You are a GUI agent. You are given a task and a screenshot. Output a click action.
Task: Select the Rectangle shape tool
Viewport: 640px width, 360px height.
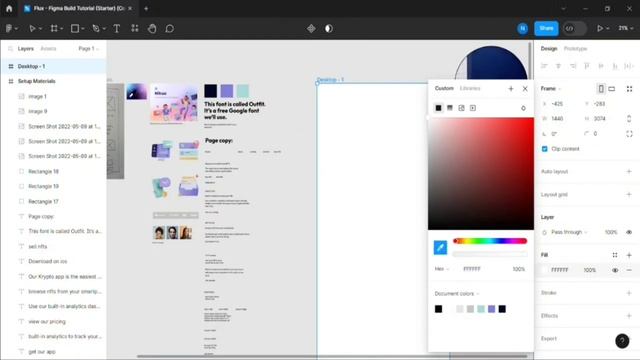tap(75, 29)
